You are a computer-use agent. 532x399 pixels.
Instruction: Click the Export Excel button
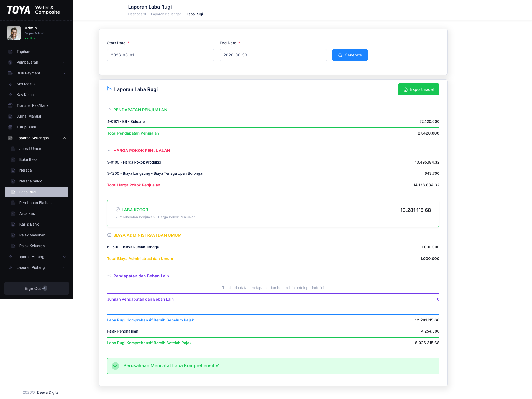[419, 89]
